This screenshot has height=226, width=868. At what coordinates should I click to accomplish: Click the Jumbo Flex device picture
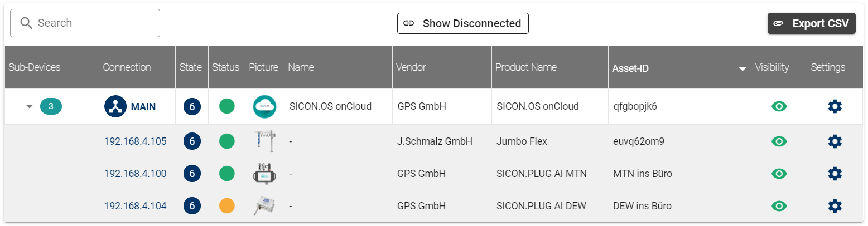pos(264,141)
